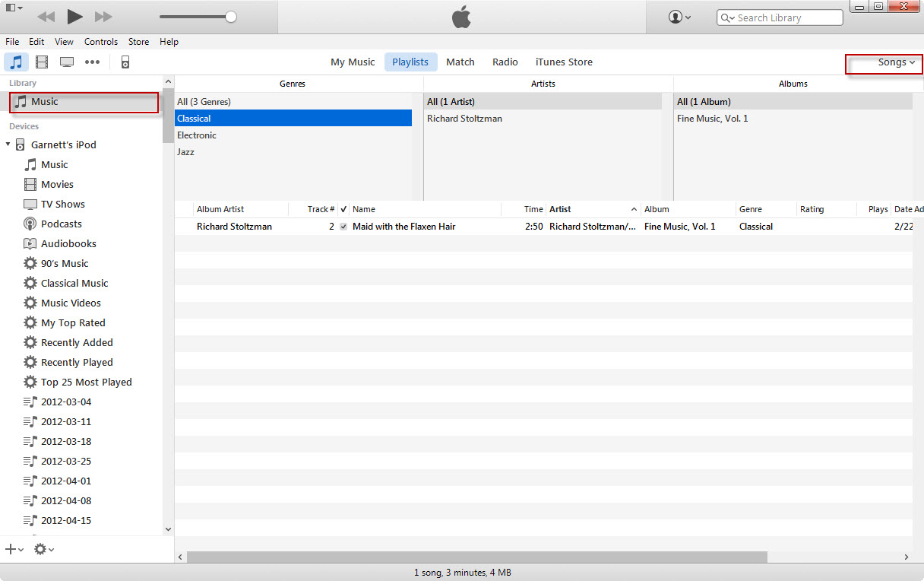Sort by the Artist column header
The height and width of the screenshot is (581, 924).
point(593,209)
